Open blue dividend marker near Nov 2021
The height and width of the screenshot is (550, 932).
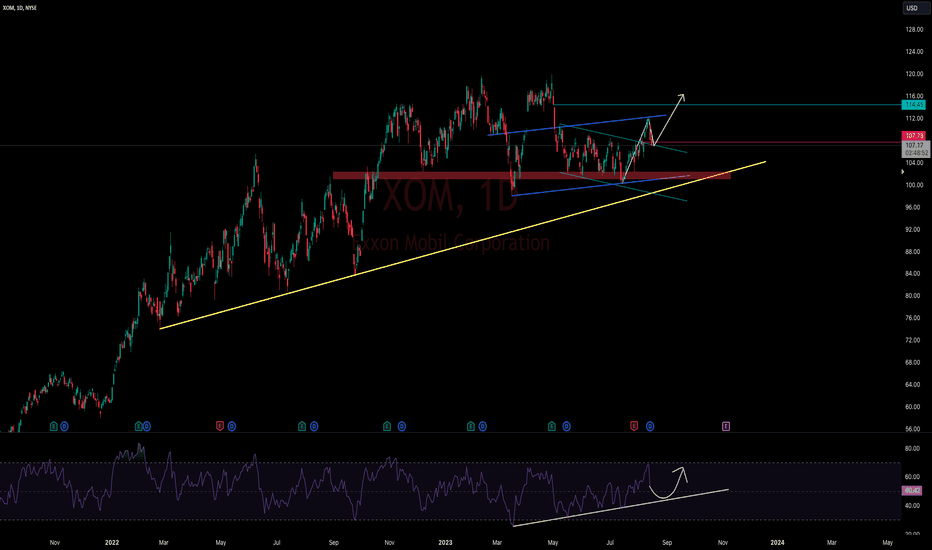[x=64, y=426]
